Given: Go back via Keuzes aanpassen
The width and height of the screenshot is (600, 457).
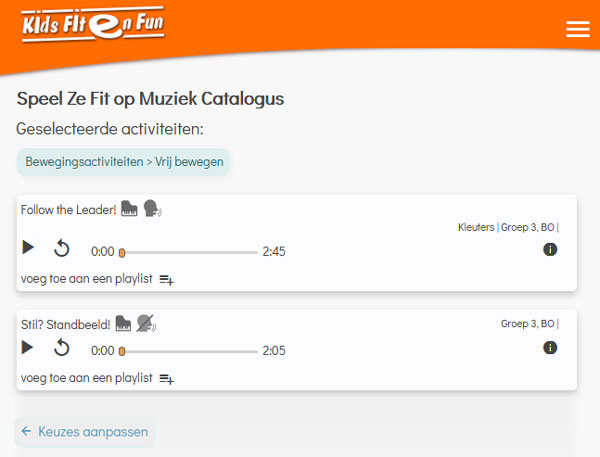Looking at the screenshot, I should click(85, 432).
